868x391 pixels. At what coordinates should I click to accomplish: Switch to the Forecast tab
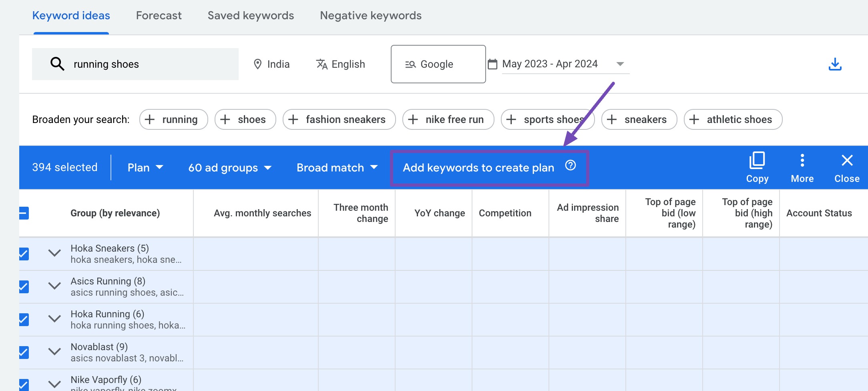[159, 16]
